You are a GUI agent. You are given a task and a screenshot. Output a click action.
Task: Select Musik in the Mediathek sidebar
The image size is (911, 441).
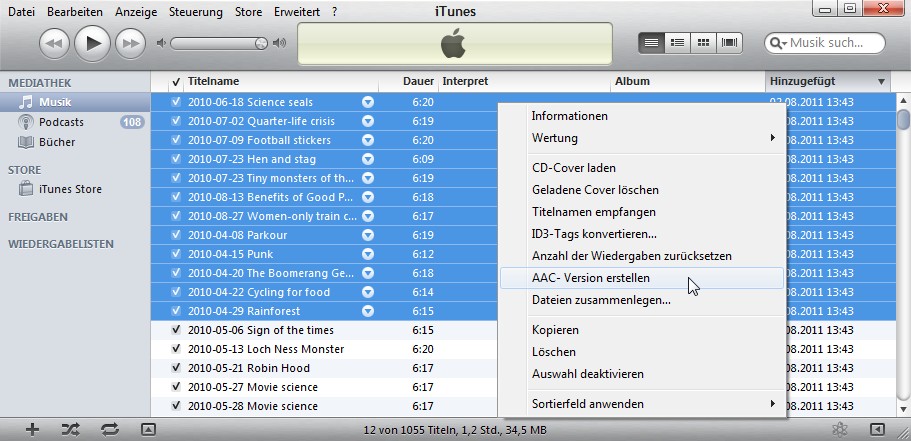(75, 102)
